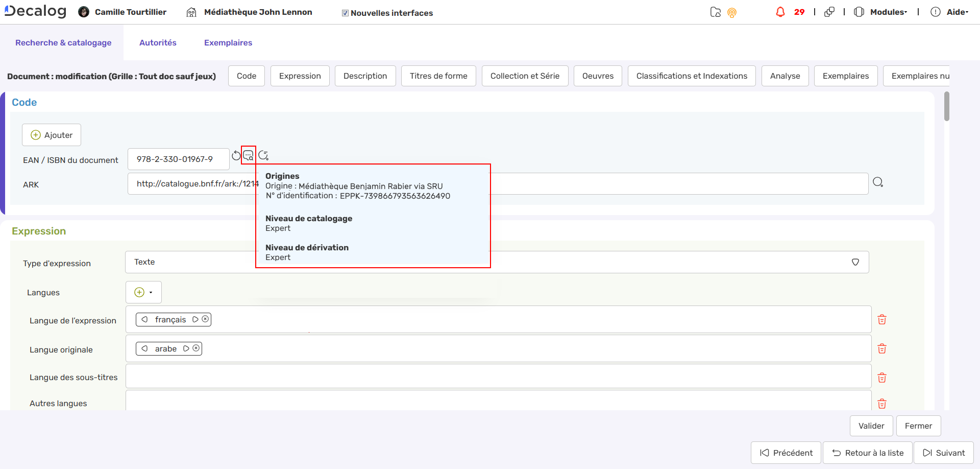The height and width of the screenshot is (469, 980).
Task: Remove 'français' with the chip's cross icon
Action: (x=205, y=319)
